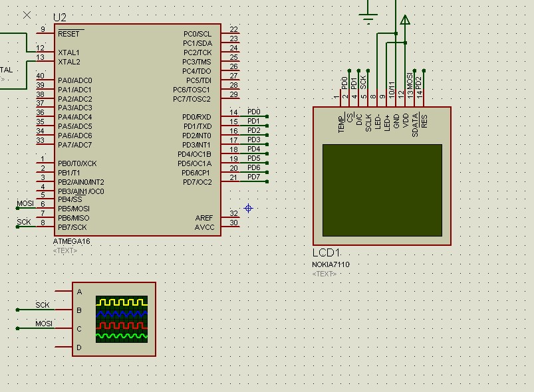Image resolution: width=534 pixels, height=392 pixels.
Task: Select oscilloscope channel C label
Action: coord(79,329)
